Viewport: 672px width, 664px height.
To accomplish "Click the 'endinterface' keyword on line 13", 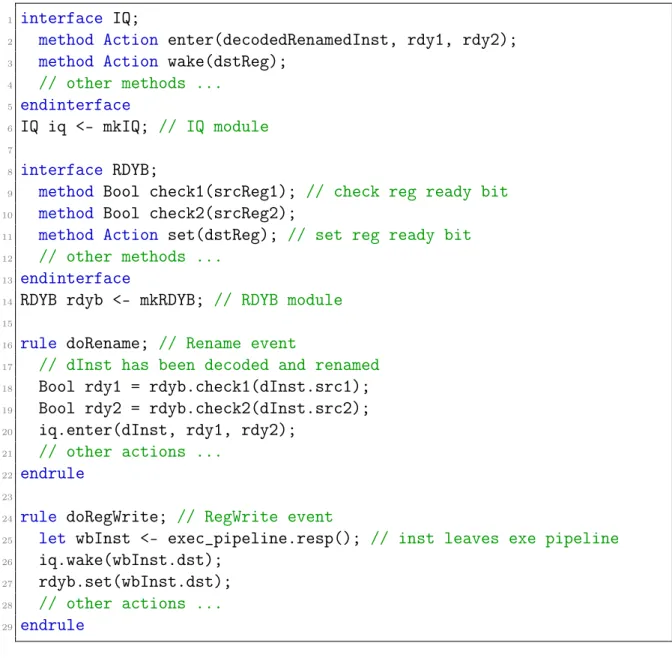I will 75,279.
